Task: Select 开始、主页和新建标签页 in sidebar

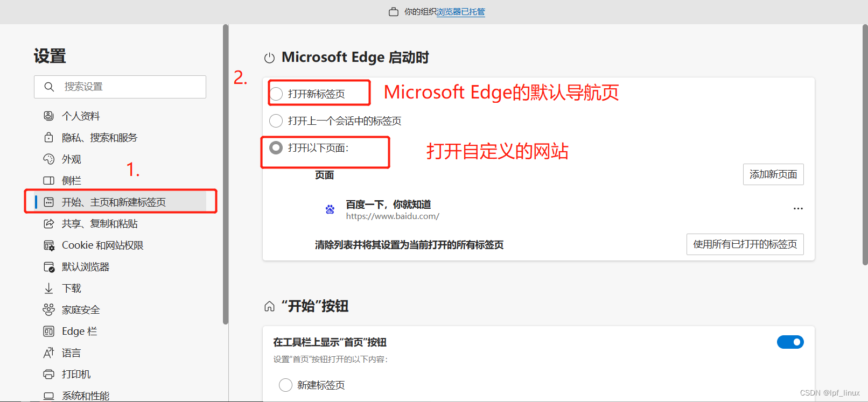Action: 120,202
